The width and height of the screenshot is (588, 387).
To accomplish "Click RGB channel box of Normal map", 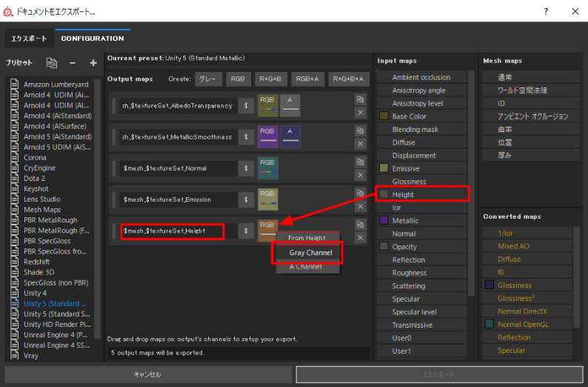I will 268,168.
